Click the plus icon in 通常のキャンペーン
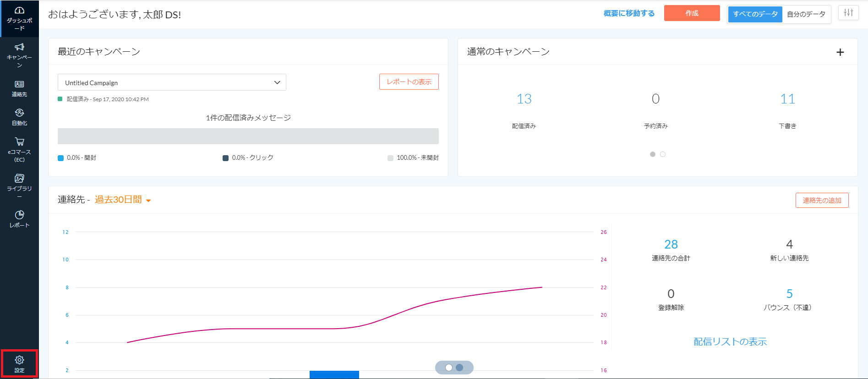868x379 pixels. click(x=840, y=52)
